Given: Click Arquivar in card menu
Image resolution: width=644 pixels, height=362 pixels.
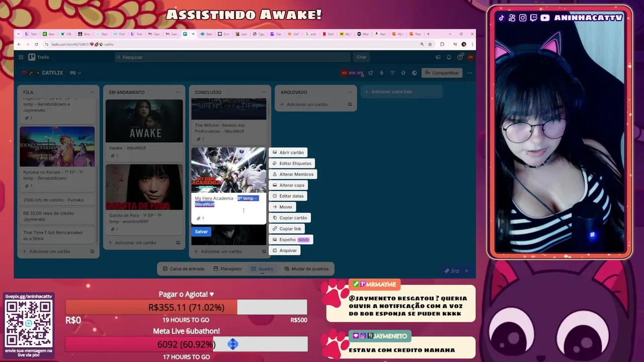Looking at the screenshot, I should point(285,250).
